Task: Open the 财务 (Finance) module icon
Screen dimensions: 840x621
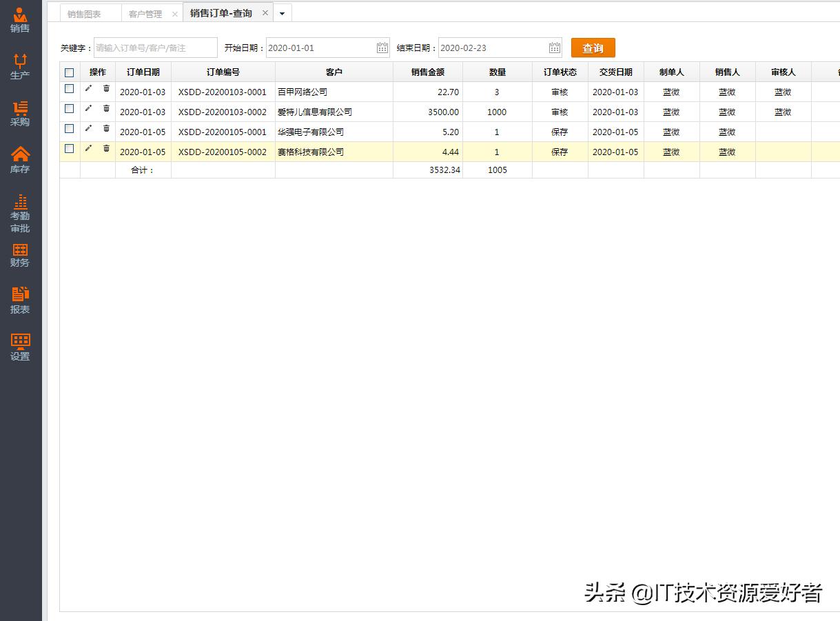Action: (20, 255)
